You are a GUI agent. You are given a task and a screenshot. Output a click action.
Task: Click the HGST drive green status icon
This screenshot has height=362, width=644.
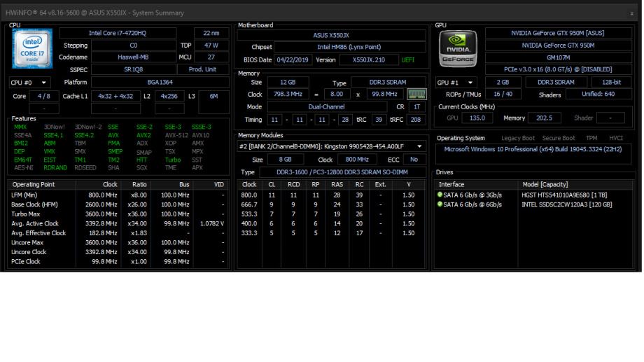[440, 195]
